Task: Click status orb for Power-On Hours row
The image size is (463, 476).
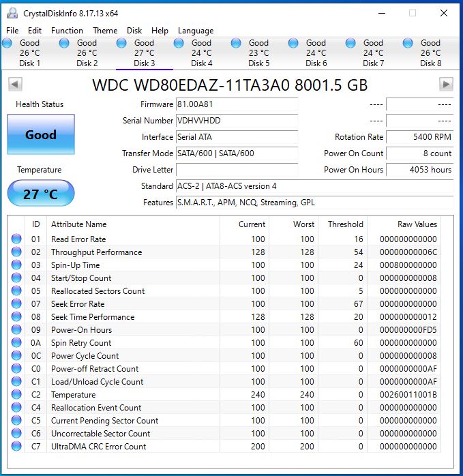Action: click(16, 329)
